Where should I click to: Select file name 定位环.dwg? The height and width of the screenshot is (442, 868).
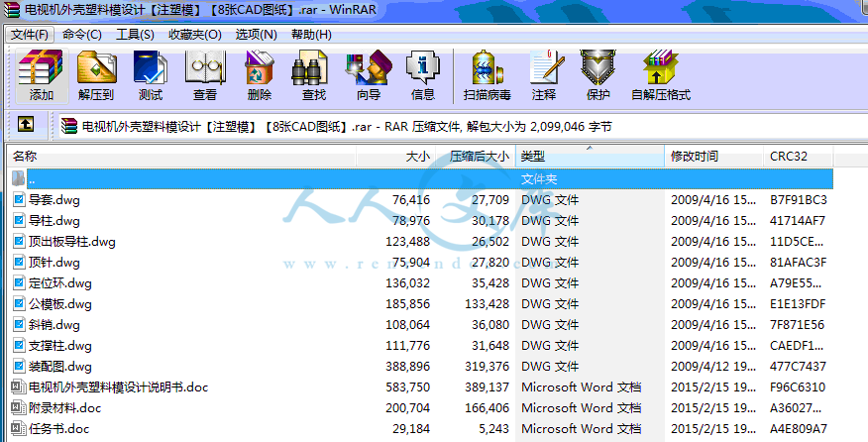60,283
